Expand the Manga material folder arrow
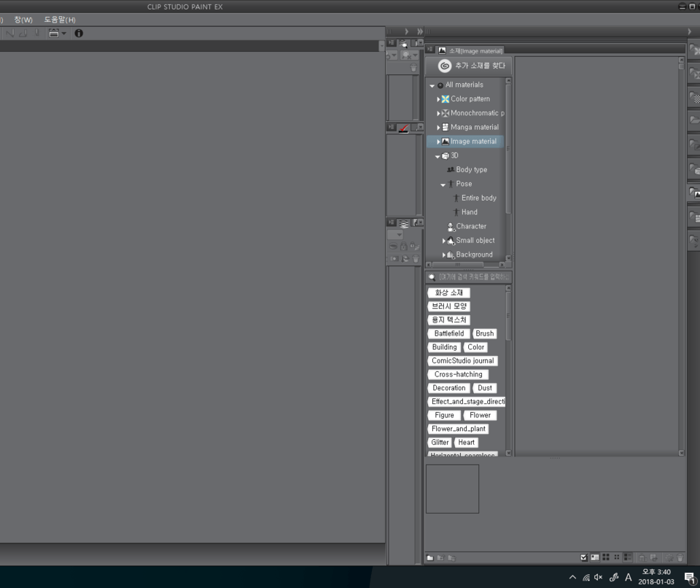 pos(438,128)
